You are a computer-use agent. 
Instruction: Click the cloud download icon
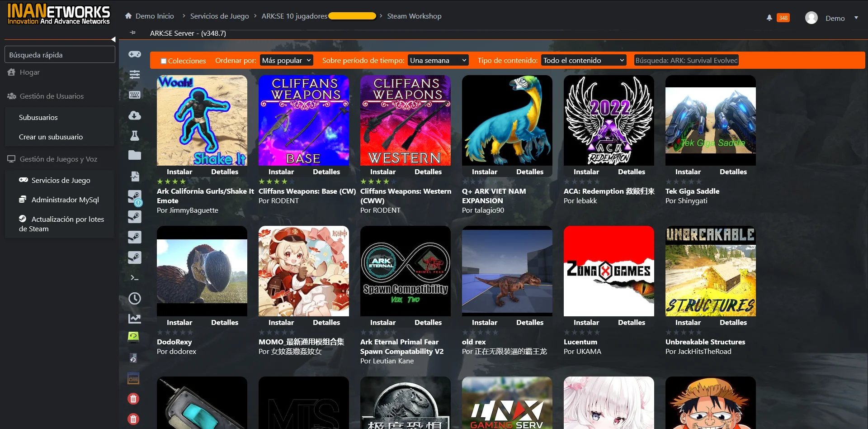click(134, 115)
